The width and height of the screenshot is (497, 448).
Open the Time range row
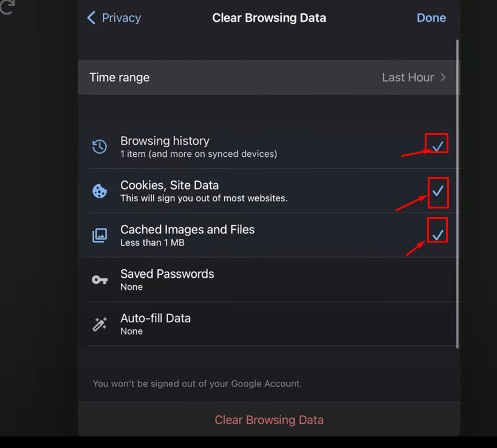269,77
